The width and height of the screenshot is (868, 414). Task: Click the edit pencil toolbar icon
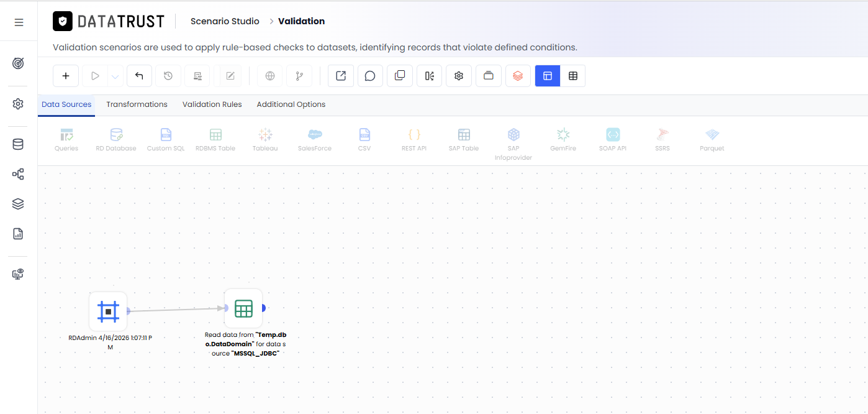230,76
